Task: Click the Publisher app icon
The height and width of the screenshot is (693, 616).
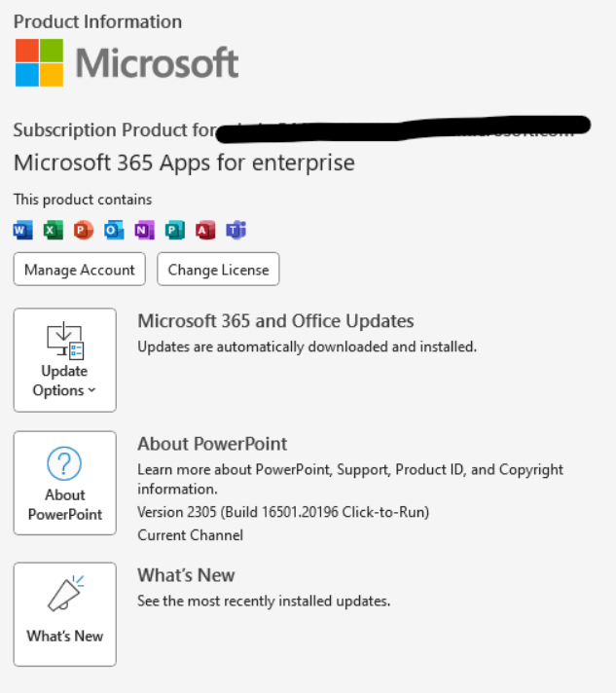Action: [x=175, y=231]
